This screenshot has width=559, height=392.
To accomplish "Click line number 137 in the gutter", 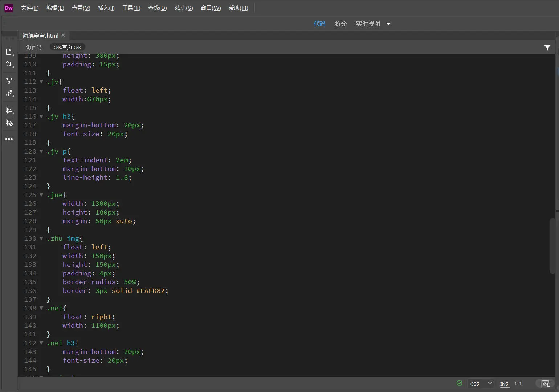I will [30, 299].
